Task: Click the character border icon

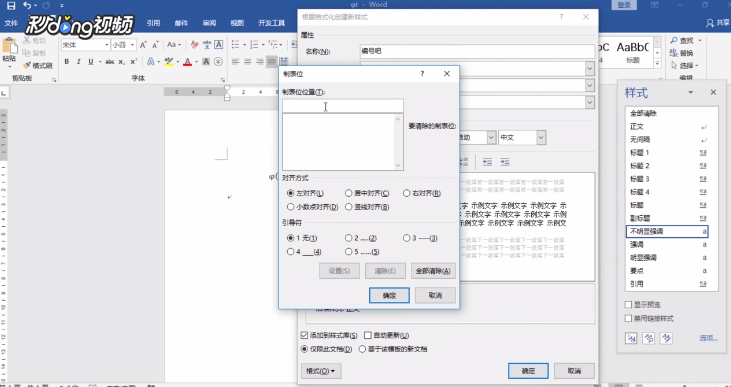Action: [218, 45]
